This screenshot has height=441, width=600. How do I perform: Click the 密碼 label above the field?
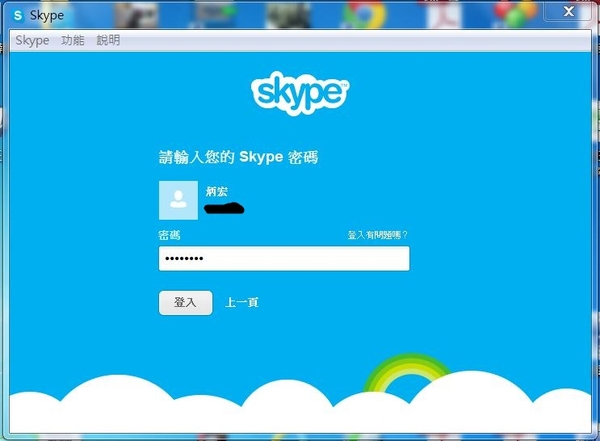click(170, 235)
